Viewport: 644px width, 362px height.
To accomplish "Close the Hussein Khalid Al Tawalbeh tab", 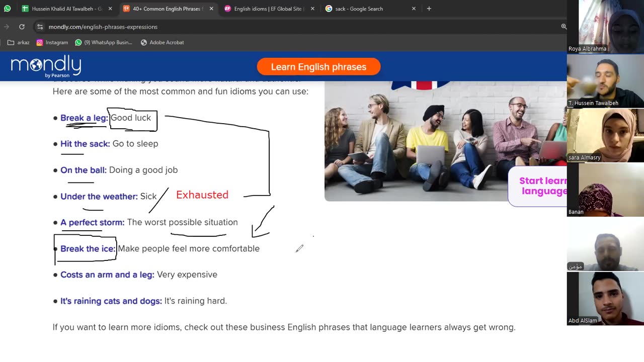I will point(110,9).
